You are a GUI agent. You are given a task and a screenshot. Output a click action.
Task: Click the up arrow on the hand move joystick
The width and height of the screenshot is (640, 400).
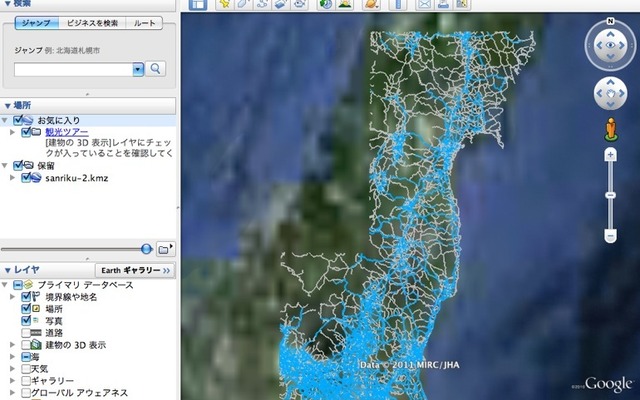click(610, 83)
